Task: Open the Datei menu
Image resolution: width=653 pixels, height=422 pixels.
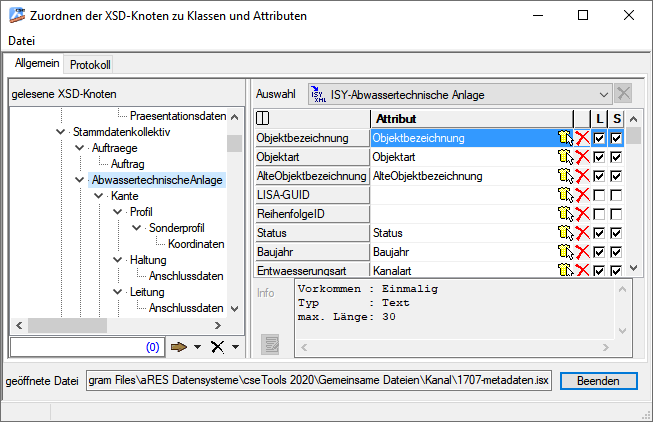Action: coord(21,40)
